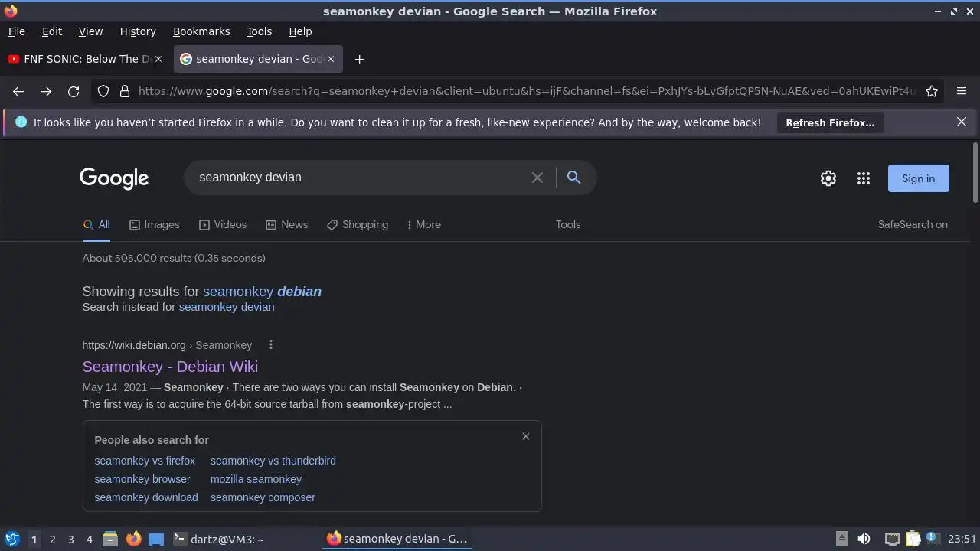Viewport: 980px width, 551px height.
Task: Open the Tools menu in menu bar
Action: pos(259,31)
